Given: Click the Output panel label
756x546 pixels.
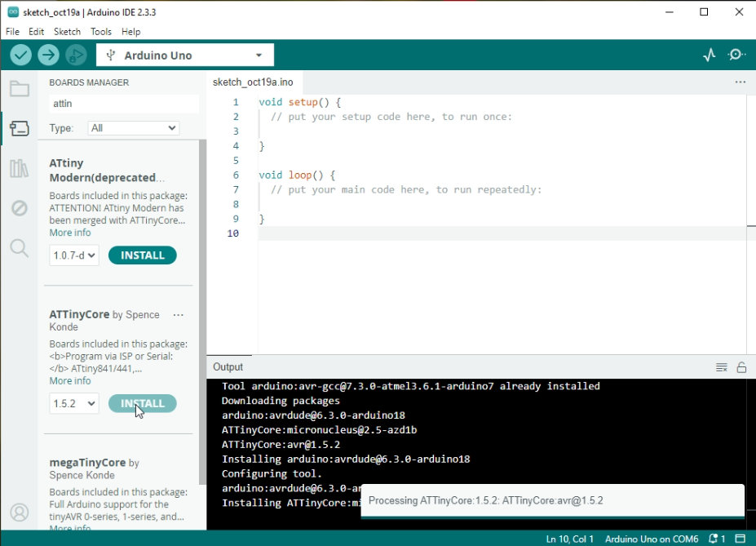Looking at the screenshot, I should pos(228,367).
